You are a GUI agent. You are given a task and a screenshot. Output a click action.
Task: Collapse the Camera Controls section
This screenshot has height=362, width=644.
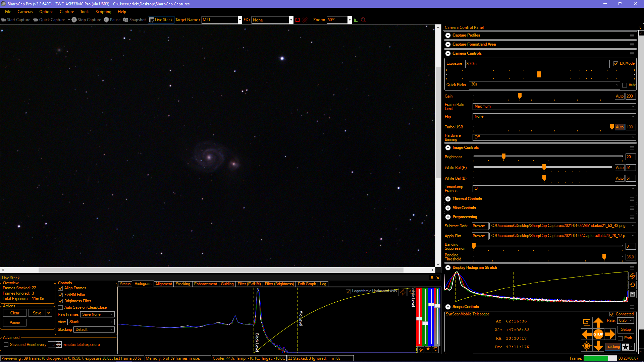(448, 53)
